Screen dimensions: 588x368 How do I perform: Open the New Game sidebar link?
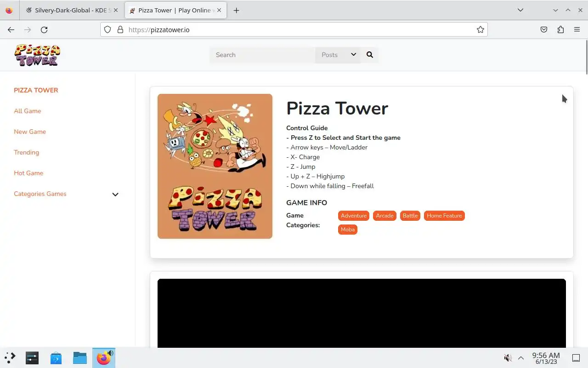pyautogui.click(x=30, y=132)
